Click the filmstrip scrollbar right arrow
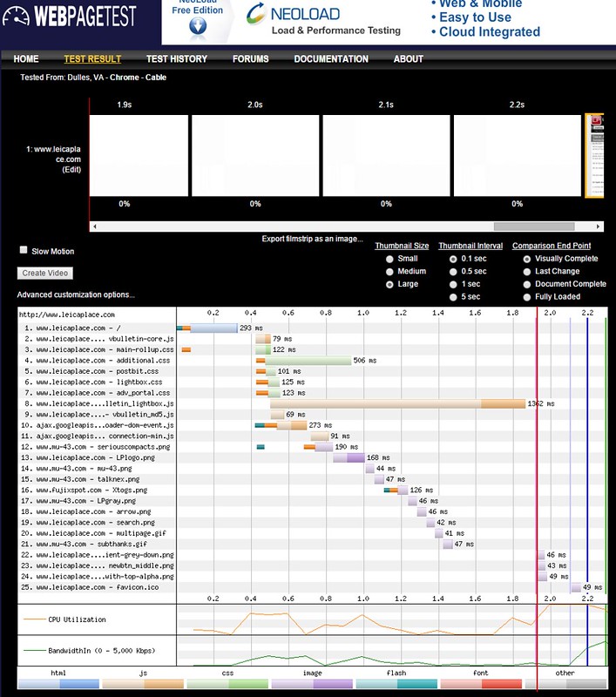This screenshot has height=697, width=616. [599, 227]
